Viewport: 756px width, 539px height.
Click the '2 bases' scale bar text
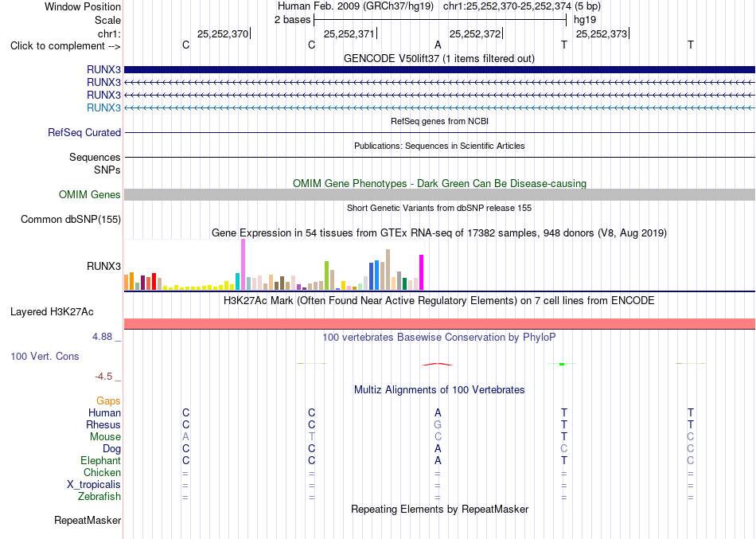[292, 20]
